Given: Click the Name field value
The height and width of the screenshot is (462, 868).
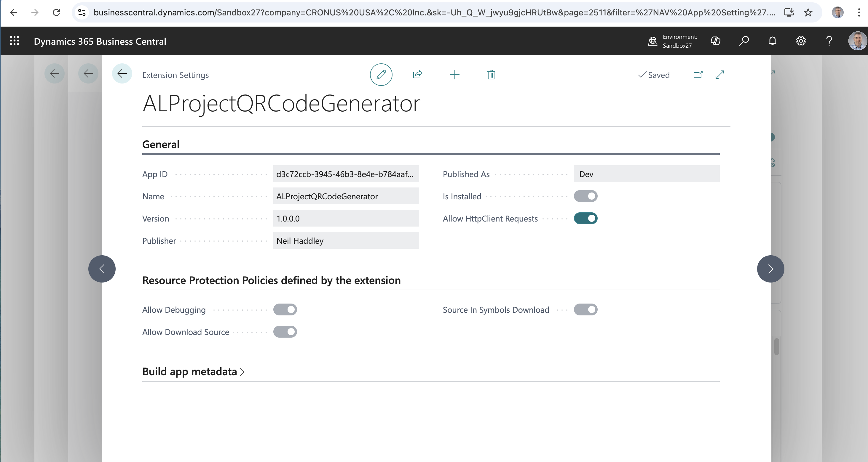Looking at the screenshot, I should (x=346, y=196).
